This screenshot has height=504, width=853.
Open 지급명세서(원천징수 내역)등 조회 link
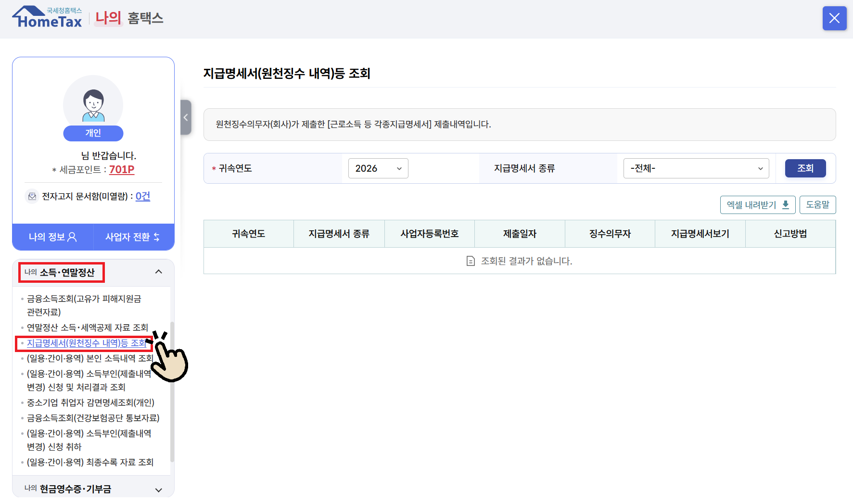[87, 343]
